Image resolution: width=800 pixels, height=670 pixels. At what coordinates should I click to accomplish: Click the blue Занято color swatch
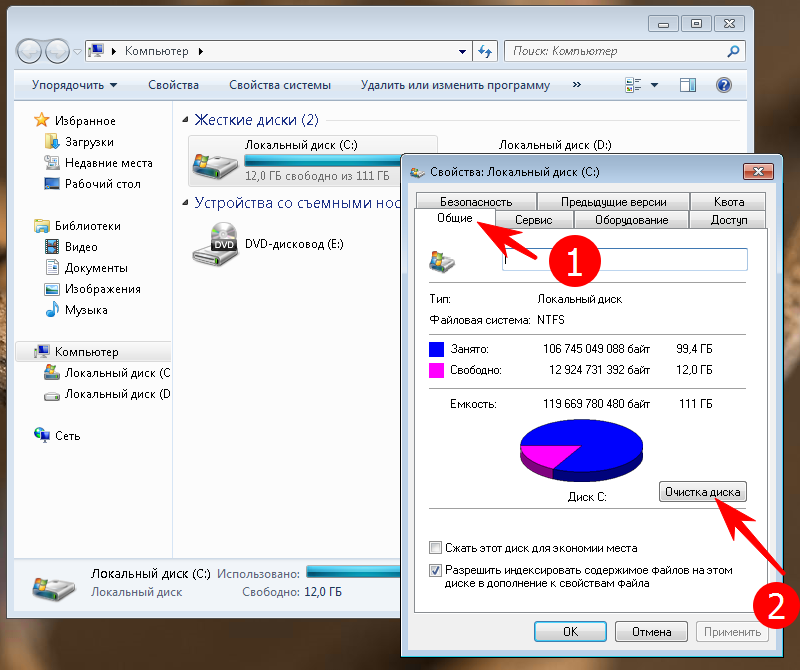pos(436,349)
